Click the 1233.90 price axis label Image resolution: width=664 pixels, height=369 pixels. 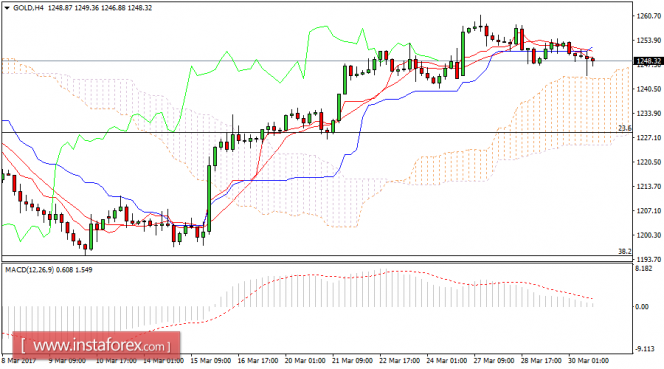tap(649, 114)
